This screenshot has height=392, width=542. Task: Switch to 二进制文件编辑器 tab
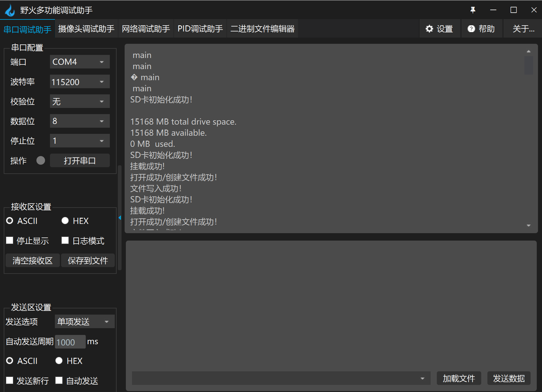coord(262,28)
